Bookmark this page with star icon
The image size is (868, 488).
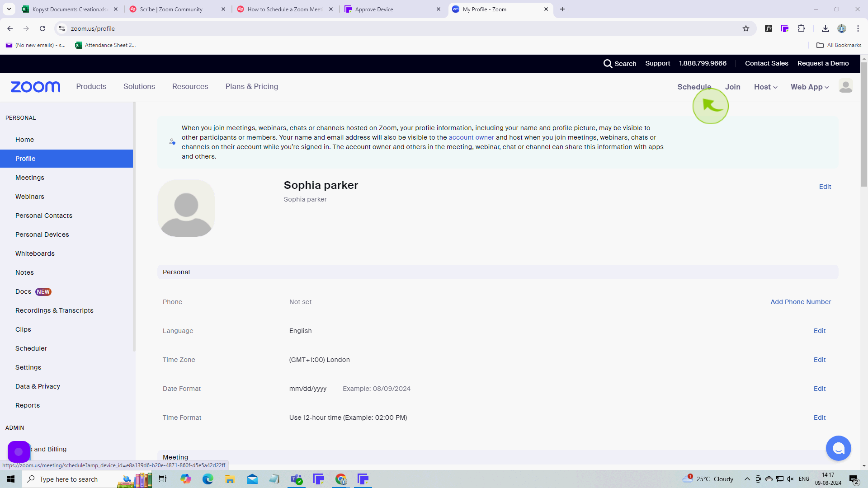pyautogui.click(x=746, y=28)
